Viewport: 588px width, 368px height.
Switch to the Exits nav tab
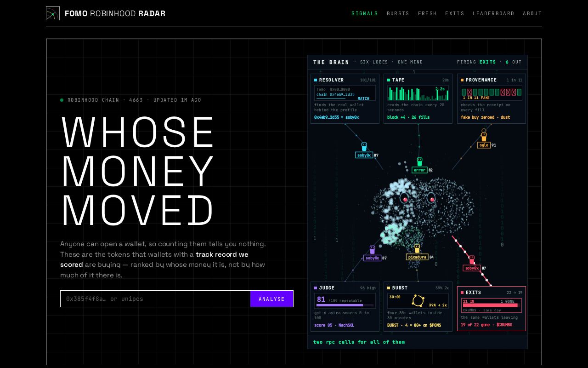pyautogui.click(x=455, y=13)
